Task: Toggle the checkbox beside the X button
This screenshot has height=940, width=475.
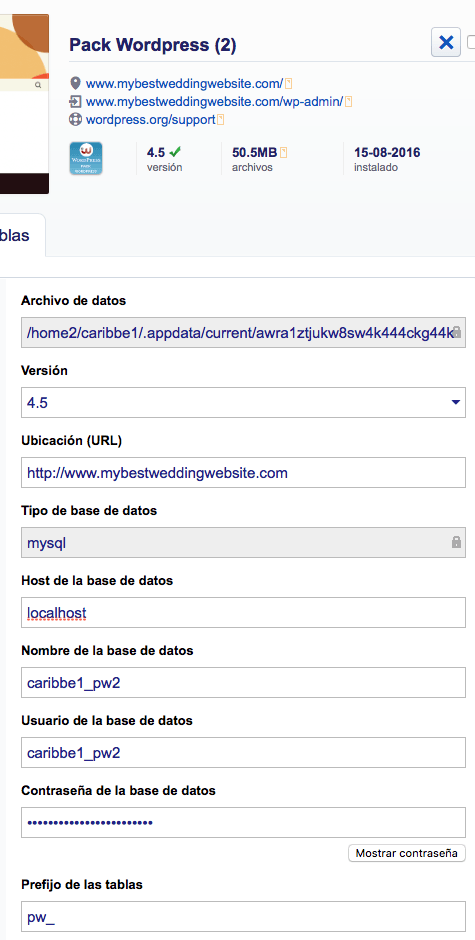Action: pos(471,43)
